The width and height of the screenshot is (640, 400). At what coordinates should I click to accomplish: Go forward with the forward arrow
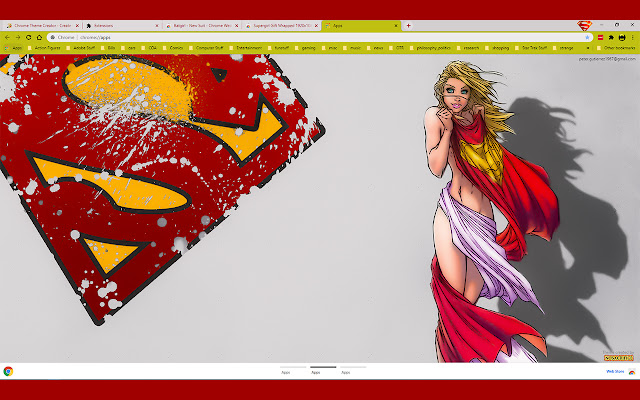(x=18, y=37)
